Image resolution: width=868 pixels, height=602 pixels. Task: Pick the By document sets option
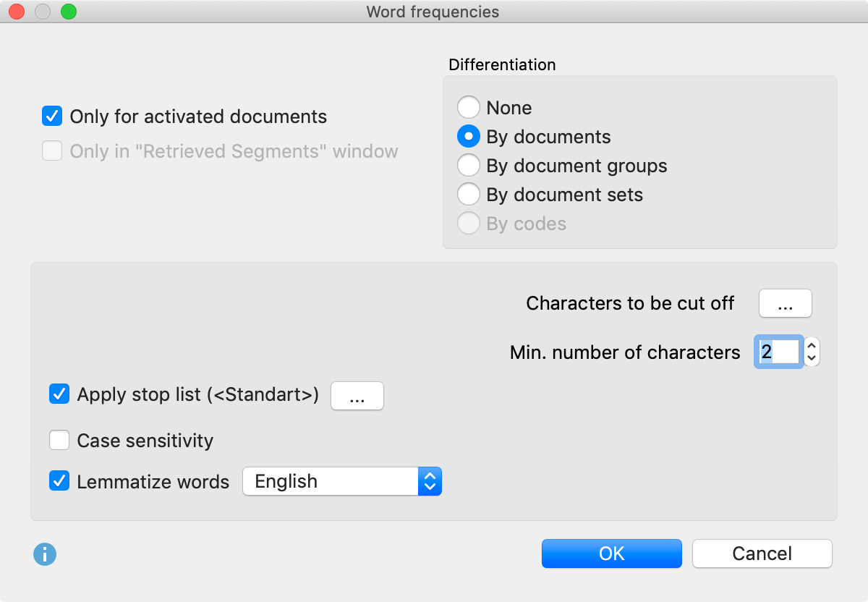(469, 195)
